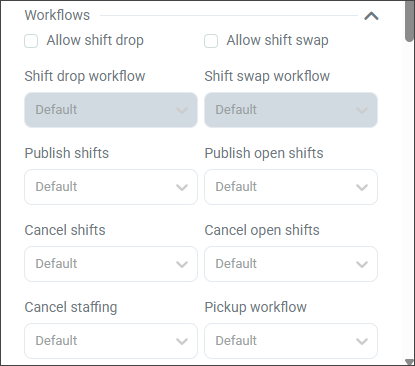Screen dimensions: 415x366
Task: Click the Shift drop workflow disabled dropdown
Action: tap(111, 110)
